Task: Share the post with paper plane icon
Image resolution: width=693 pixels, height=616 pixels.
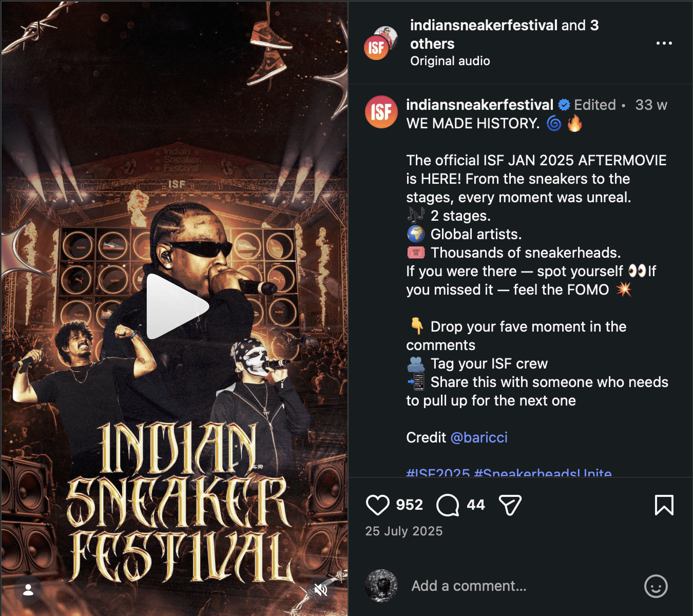Action: pyautogui.click(x=510, y=505)
